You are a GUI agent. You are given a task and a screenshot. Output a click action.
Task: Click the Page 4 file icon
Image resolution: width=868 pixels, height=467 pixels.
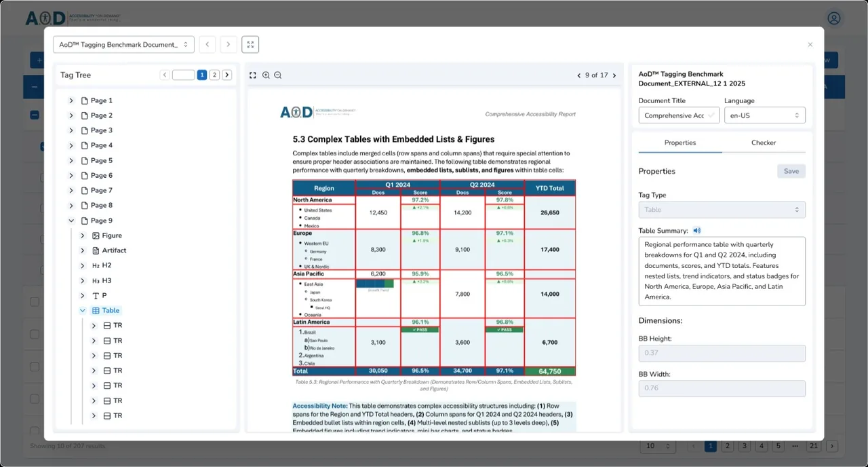point(85,145)
